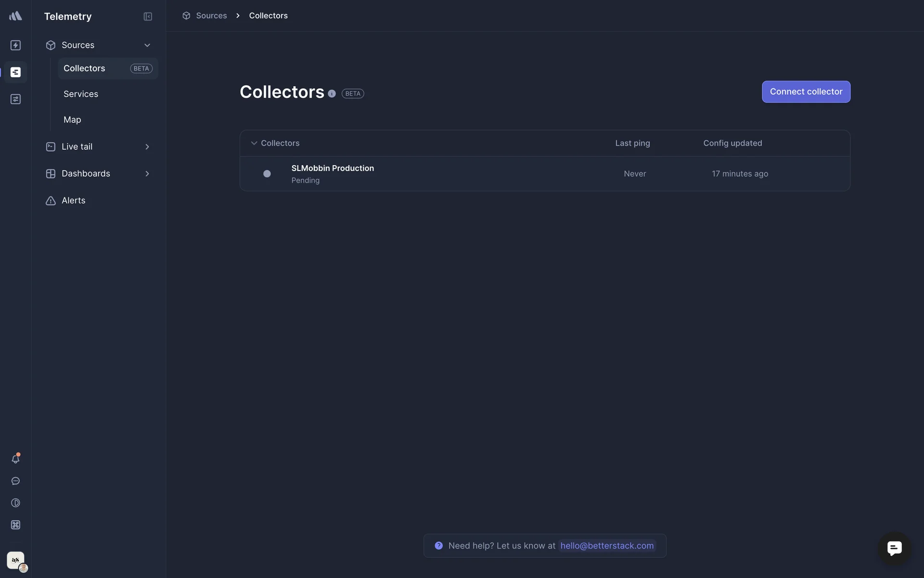Click the hello@betterstack.com email link
The height and width of the screenshot is (578, 924).
[607, 546]
